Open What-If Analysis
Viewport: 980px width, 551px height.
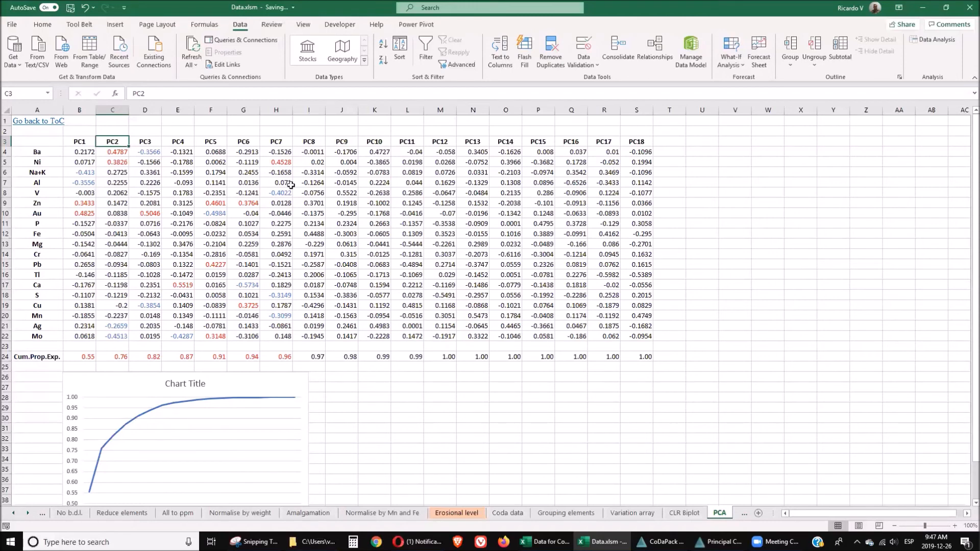(731, 52)
